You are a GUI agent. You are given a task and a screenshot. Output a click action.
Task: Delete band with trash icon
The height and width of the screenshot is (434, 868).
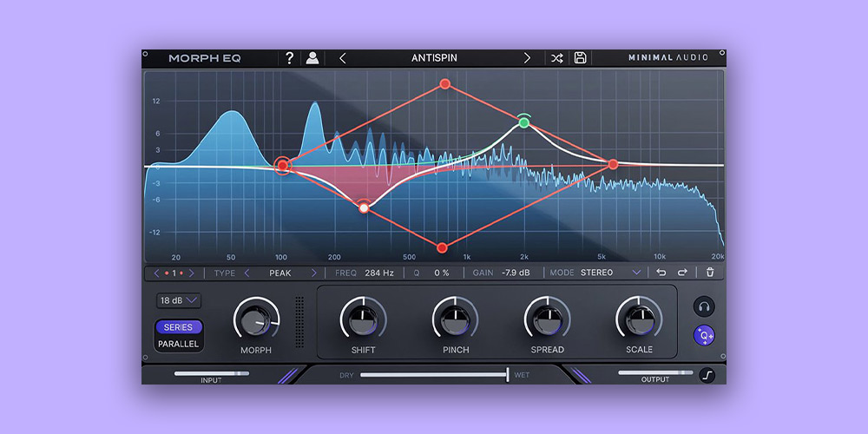pos(710,273)
